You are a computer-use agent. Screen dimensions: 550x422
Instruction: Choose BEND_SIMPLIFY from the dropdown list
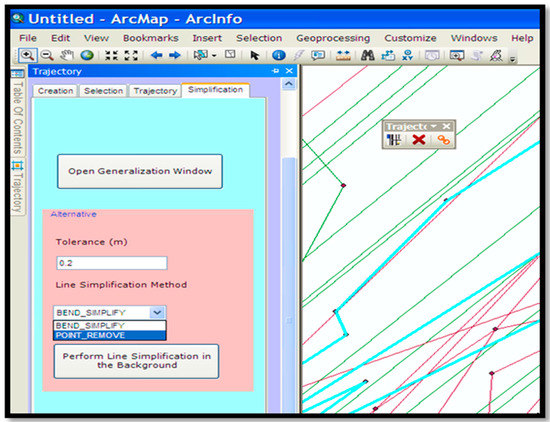point(109,326)
